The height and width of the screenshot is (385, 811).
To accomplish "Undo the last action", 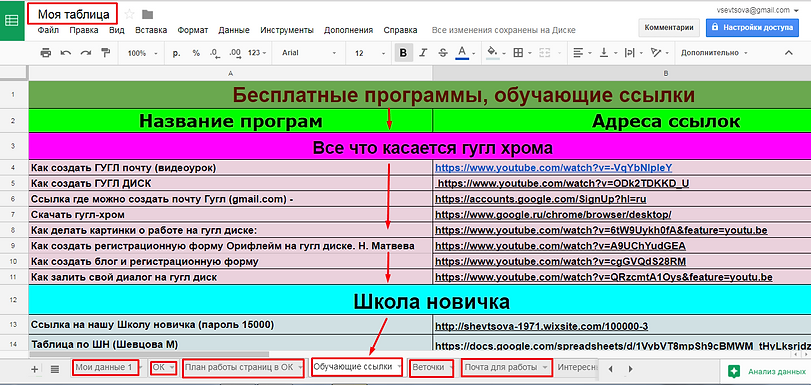I will pyautogui.click(x=66, y=53).
